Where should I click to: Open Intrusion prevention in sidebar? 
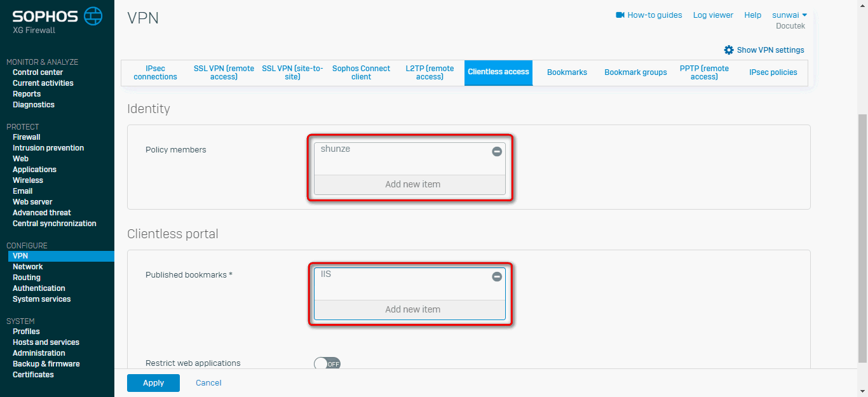pos(48,148)
